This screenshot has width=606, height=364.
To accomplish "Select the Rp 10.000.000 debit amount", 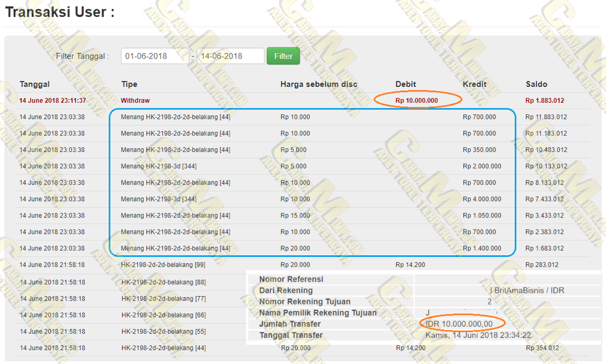I will [x=417, y=101].
